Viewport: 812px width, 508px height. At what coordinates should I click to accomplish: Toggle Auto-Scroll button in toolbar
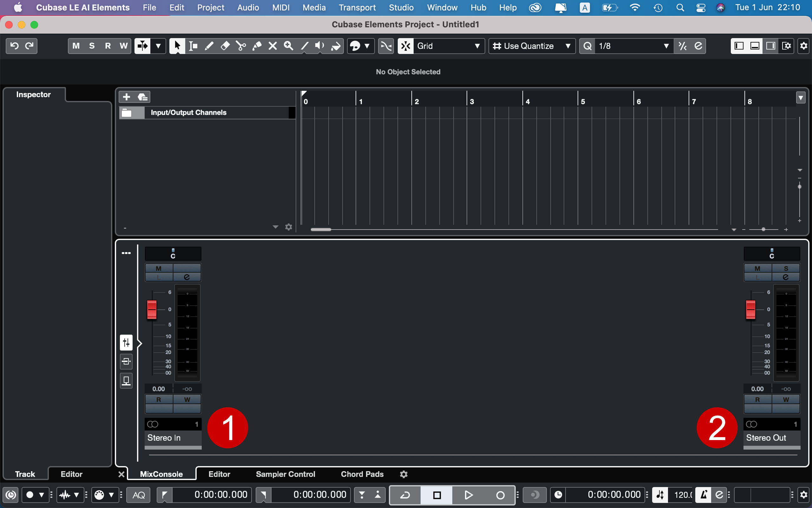(143, 46)
